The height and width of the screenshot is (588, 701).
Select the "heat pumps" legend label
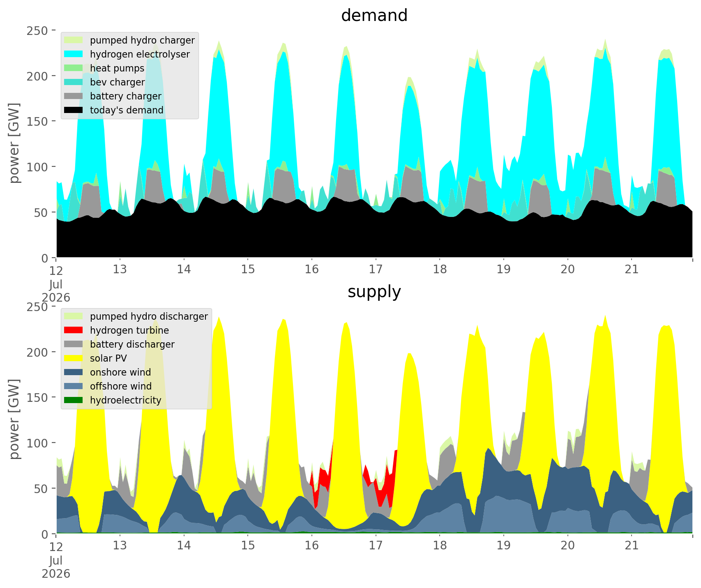point(117,69)
